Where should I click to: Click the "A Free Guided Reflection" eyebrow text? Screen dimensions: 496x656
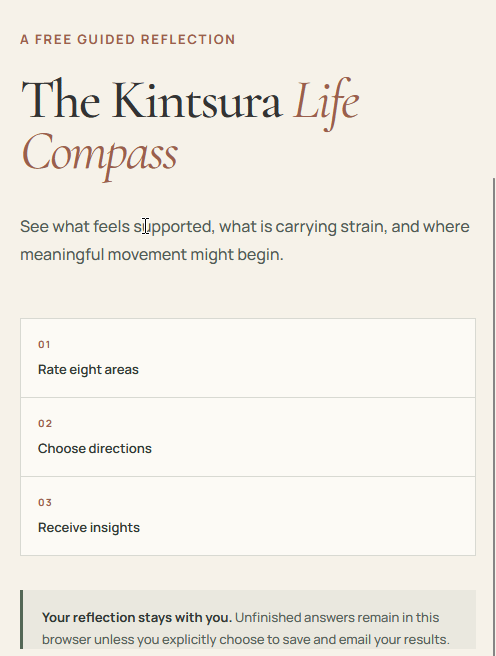click(128, 39)
